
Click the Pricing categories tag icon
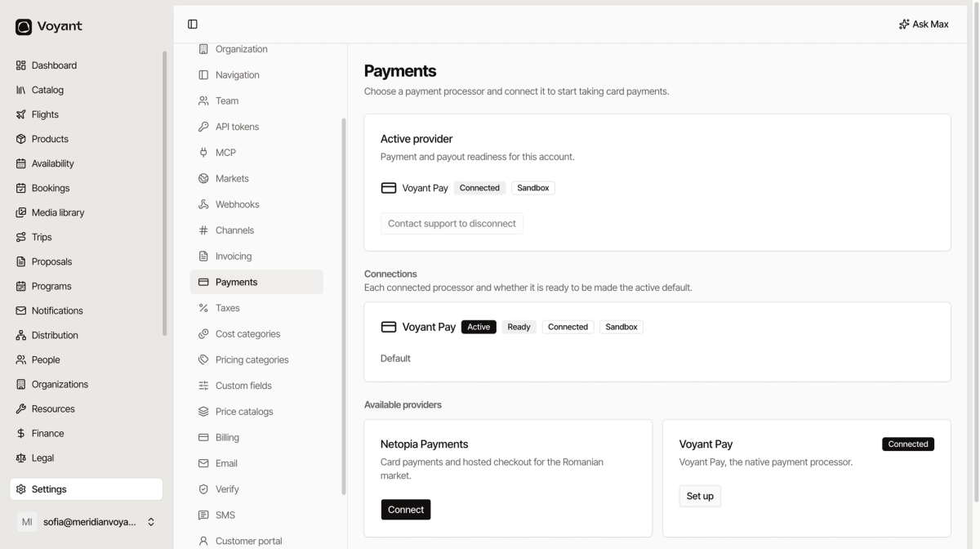click(x=203, y=359)
